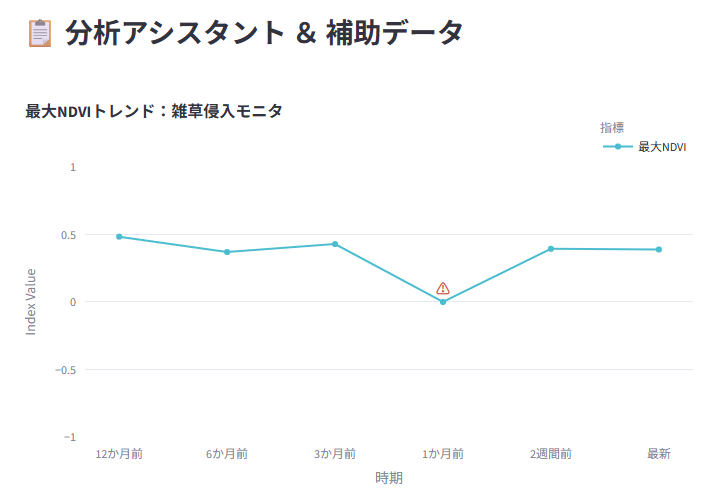Click the clipboard icon beside the heading

coord(40,33)
